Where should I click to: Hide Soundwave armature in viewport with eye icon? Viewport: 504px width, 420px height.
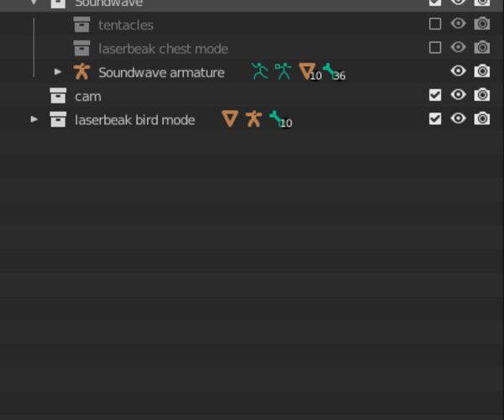tap(459, 71)
